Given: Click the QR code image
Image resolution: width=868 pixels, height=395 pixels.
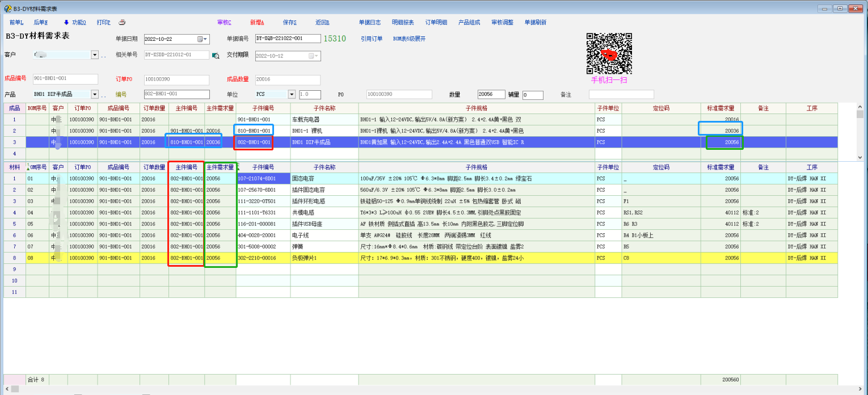Looking at the screenshot, I should [x=609, y=53].
